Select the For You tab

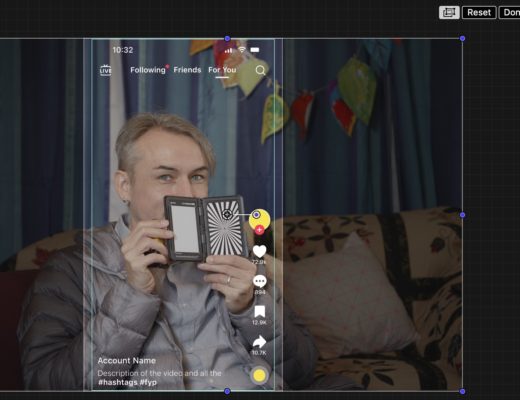222,70
